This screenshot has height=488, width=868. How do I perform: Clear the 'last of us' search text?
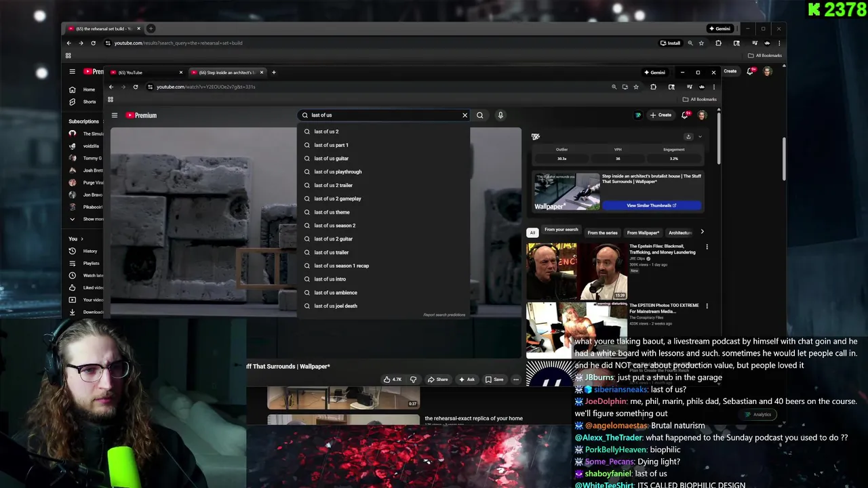(465, 115)
